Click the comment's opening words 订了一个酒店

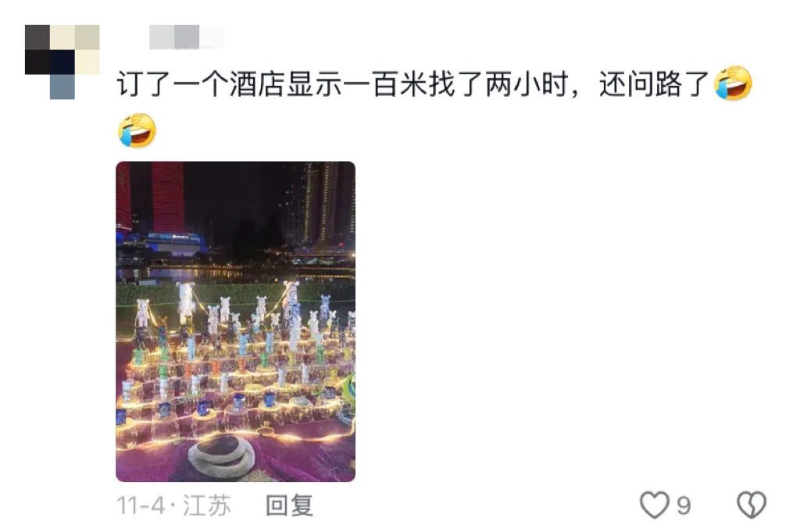[201, 84]
